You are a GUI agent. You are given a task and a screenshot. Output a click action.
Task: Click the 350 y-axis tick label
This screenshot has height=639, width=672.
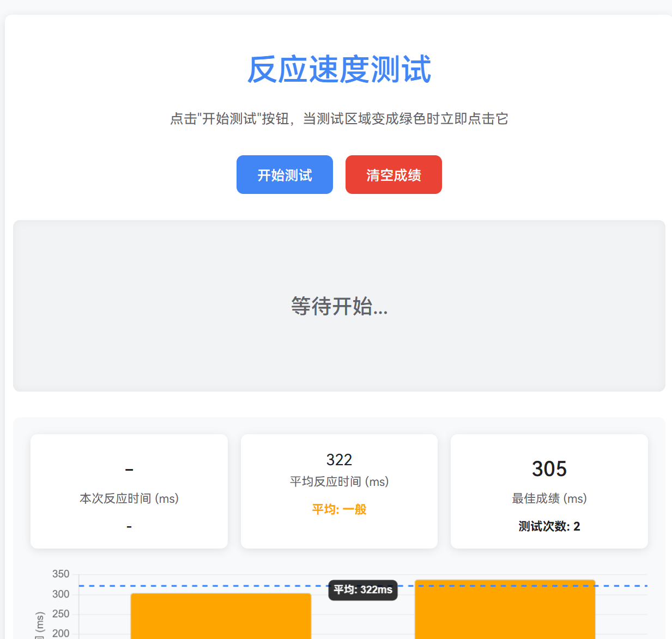click(60, 574)
